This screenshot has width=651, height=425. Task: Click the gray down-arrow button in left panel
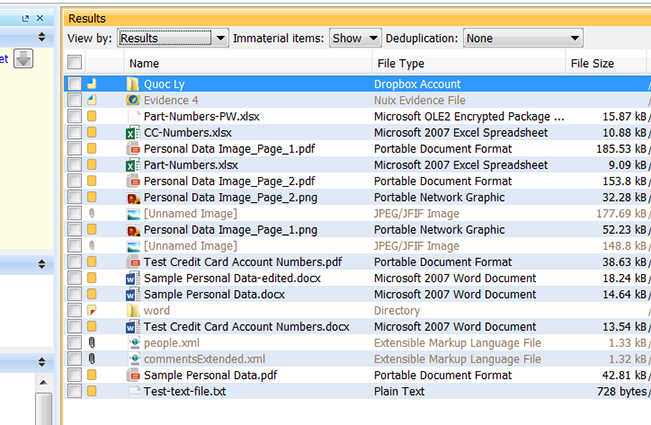coord(24,59)
